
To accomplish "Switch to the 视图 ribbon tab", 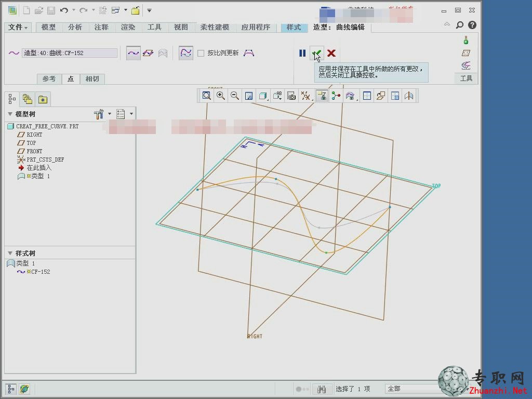I will (181, 27).
